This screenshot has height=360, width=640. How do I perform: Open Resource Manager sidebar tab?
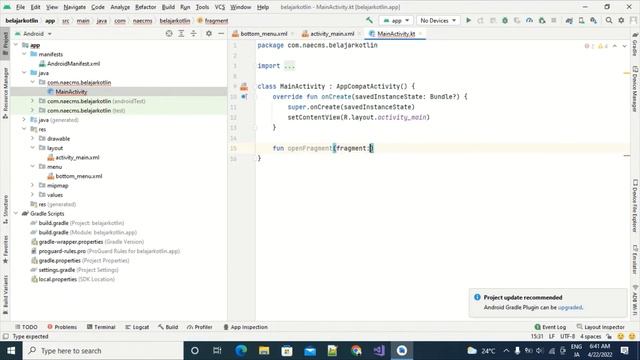[5, 93]
